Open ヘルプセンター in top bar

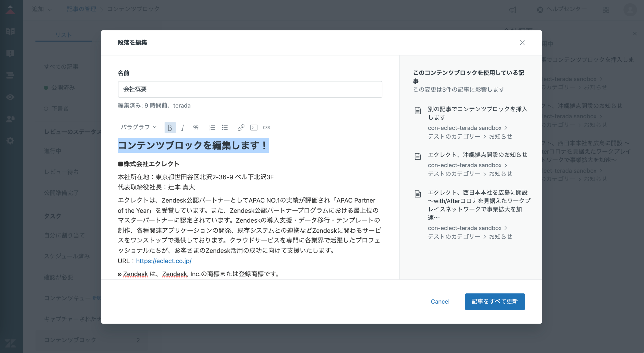562,9
